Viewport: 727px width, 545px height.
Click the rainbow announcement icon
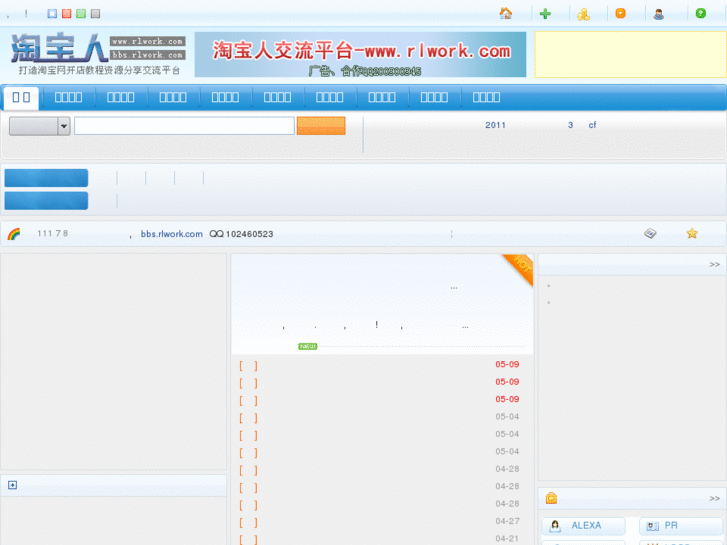tap(14, 234)
